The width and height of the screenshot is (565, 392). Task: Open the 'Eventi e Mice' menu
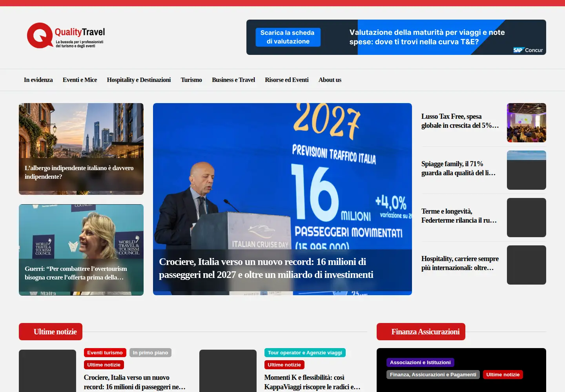[80, 80]
